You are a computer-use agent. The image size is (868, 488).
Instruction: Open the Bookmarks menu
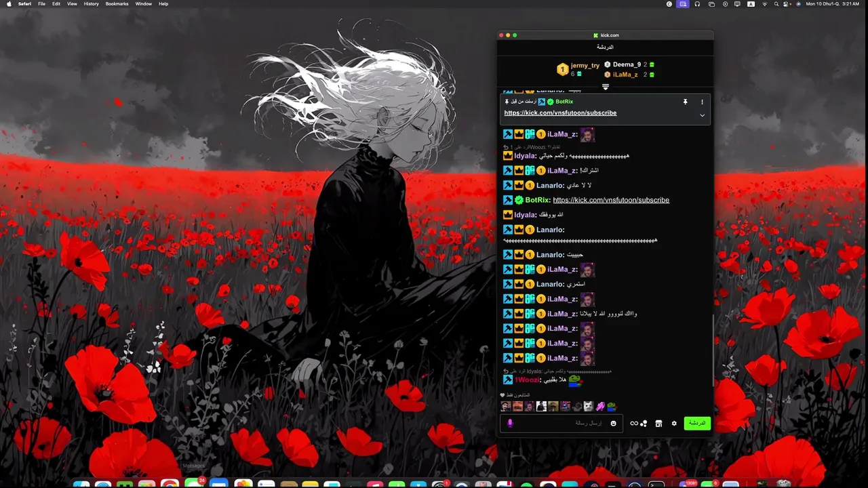point(117,3)
